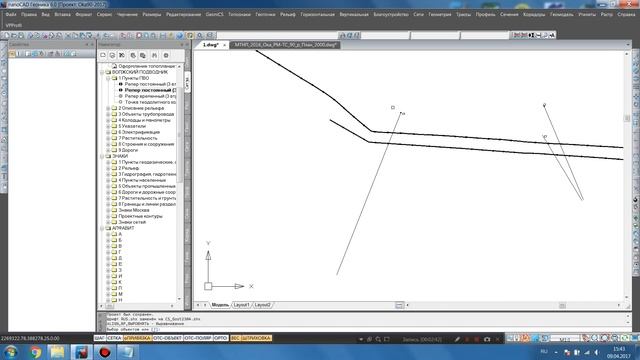Open Google Chrome from the taskbar
Screen dimensions: 640x360
[36, 352]
